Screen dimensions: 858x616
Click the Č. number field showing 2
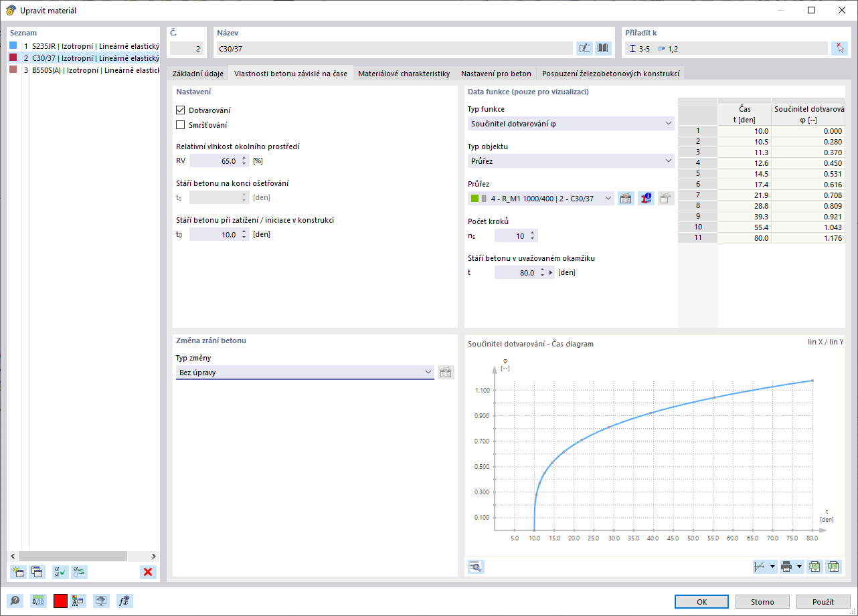tap(187, 48)
